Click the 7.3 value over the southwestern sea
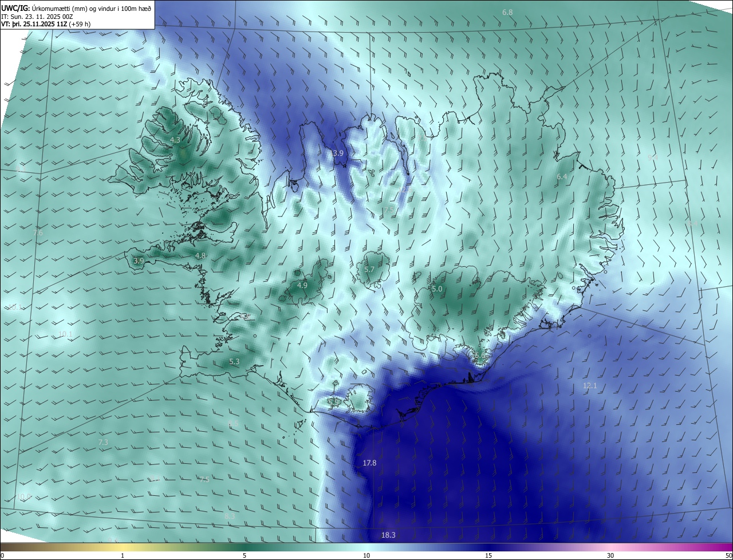 pos(103,442)
